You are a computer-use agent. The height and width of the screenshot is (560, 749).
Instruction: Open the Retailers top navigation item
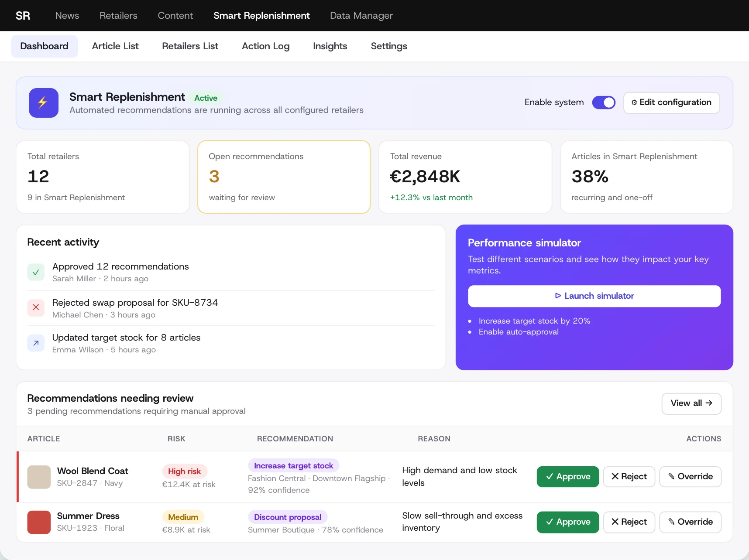point(118,16)
